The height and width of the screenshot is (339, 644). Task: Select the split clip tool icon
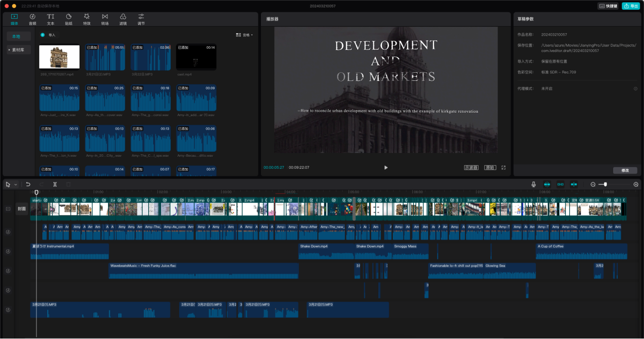pyautogui.click(x=55, y=184)
